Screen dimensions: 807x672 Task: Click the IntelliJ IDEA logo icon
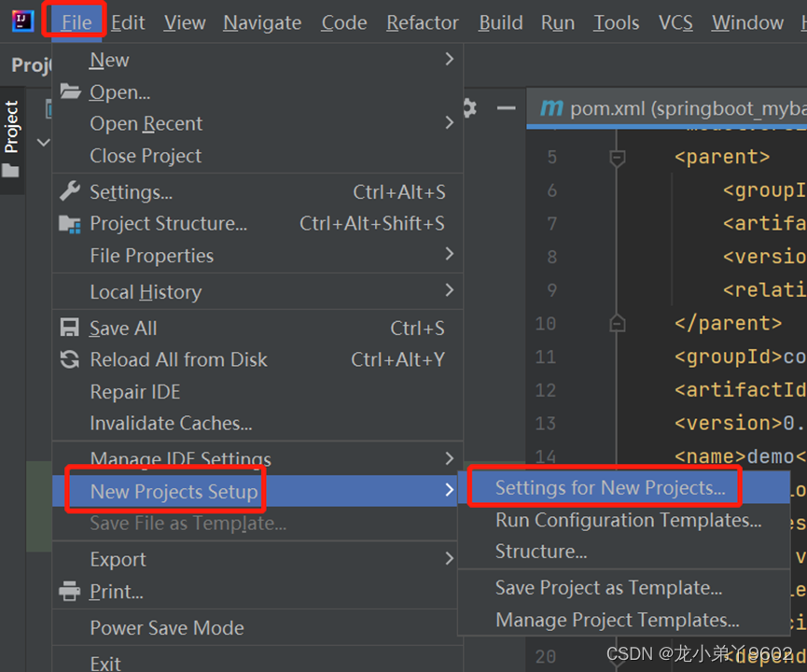pyautogui.click(x=22, y=21)
